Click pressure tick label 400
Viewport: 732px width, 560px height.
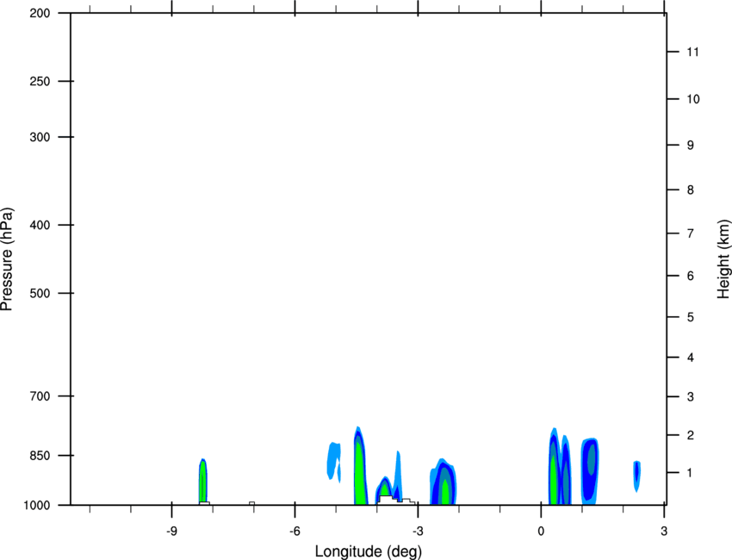tap(40, 225)
